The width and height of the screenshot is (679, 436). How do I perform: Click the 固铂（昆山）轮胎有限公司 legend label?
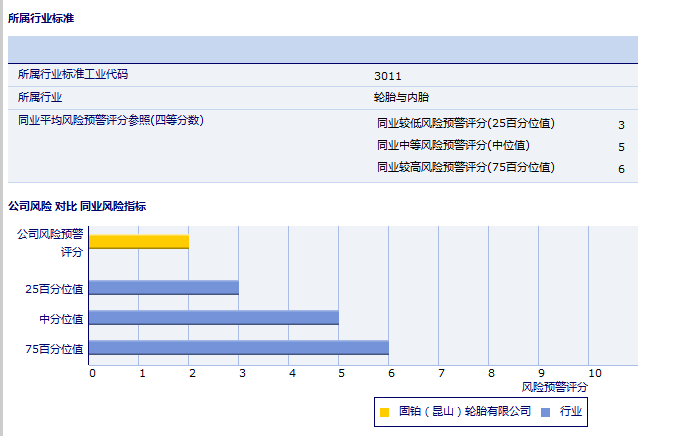464,411
